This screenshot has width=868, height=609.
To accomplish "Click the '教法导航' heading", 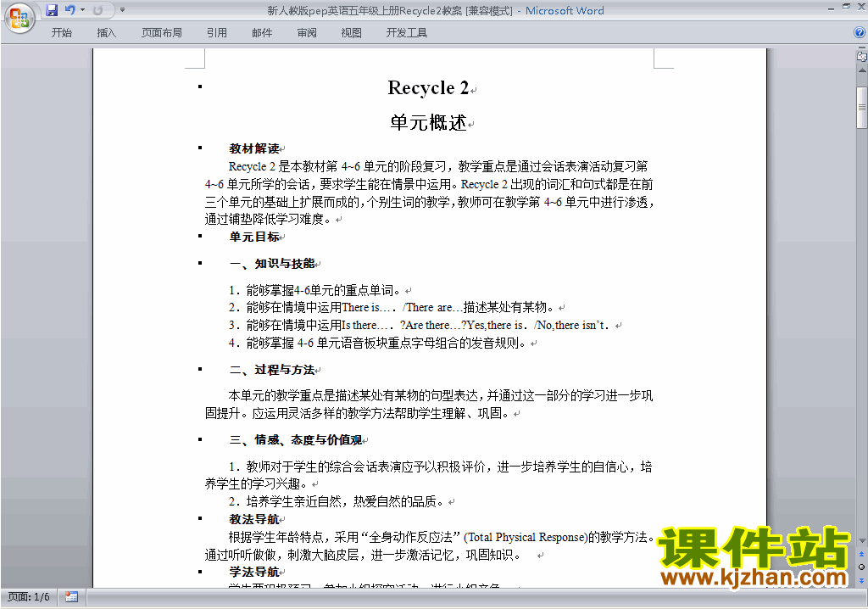I will coord(254,519).
